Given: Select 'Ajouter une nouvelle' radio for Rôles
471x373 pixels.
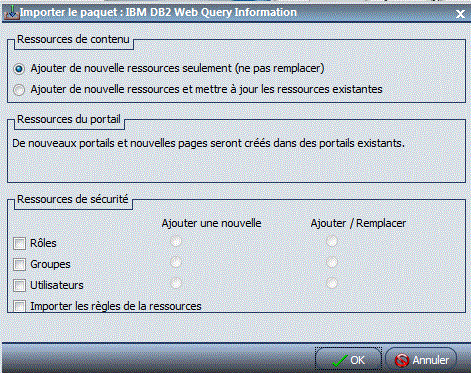Looking at the screenshot, I should point(176,241).
